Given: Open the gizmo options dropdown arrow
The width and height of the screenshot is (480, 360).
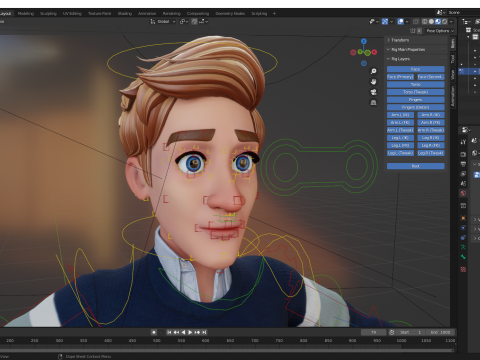Looking at the screenshot, I should pyautogui.click(x=392, y=21).
